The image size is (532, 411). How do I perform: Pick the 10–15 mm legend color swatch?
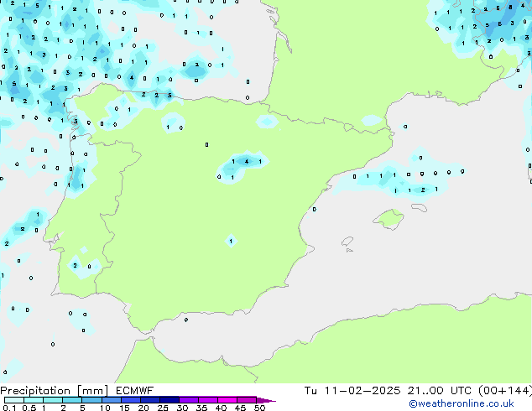(x=111, y=400)
